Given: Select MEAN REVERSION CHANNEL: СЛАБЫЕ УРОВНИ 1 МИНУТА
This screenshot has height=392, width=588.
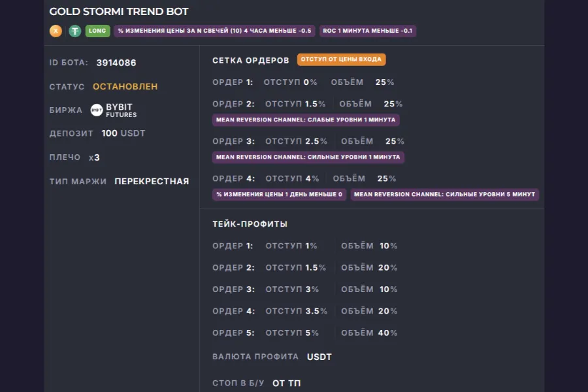Looking at the screenshot, I should click(x=305, y=120).
